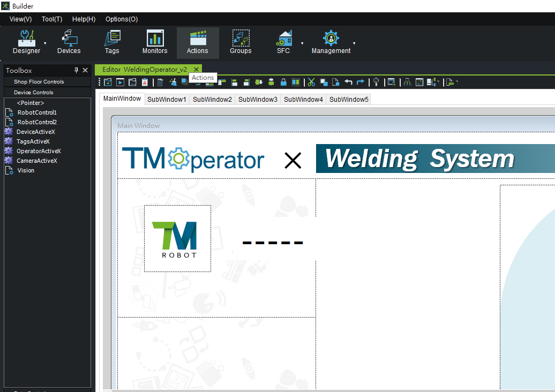The width and height of the screenshot is (555, 392).
Task: Click the save project toolbar icon
Action: pos(108,82)
